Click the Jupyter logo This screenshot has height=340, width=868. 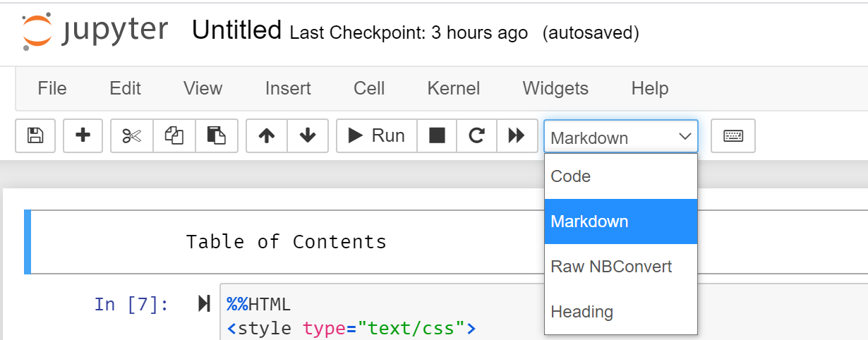pyautogui.click(x=95, y=32)
